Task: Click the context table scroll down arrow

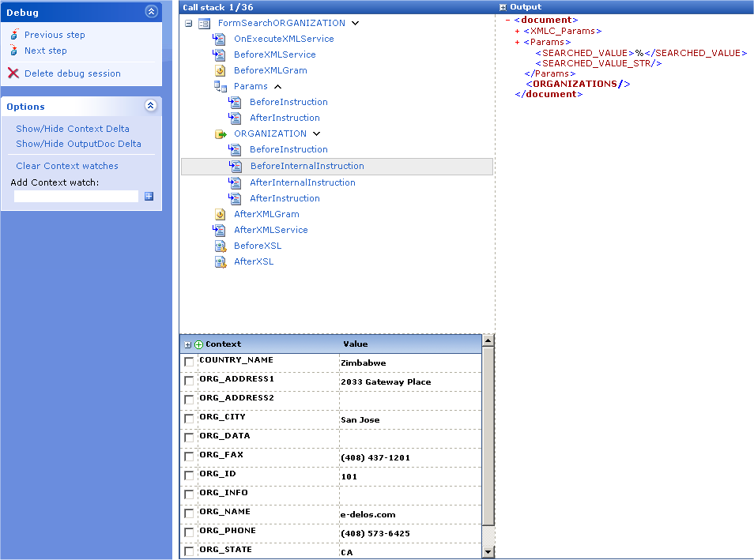Action: point(488,552)
